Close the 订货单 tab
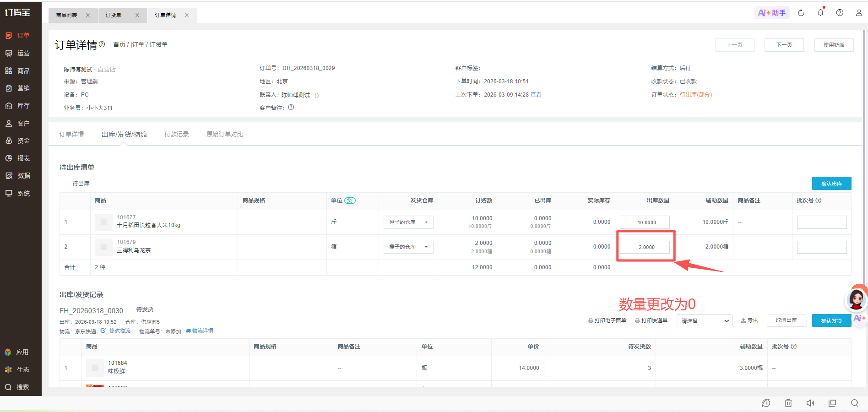 137,15
